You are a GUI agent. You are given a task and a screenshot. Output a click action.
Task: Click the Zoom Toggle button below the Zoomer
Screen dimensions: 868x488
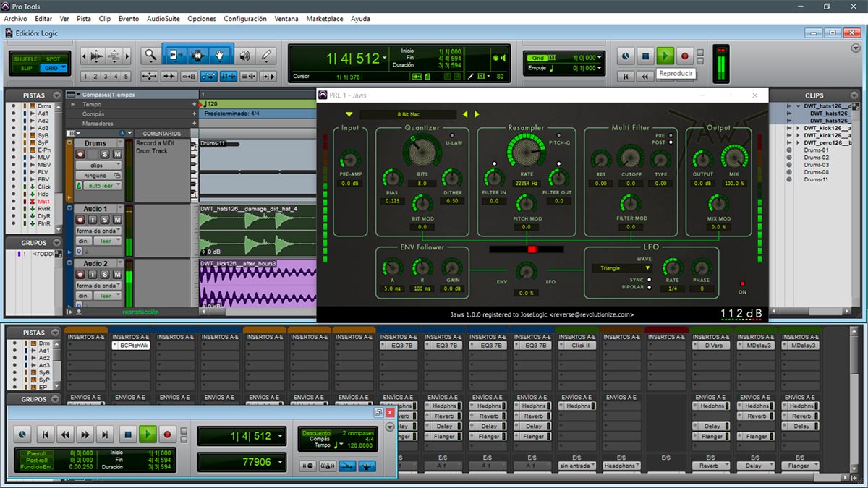(x=150, y=76)
